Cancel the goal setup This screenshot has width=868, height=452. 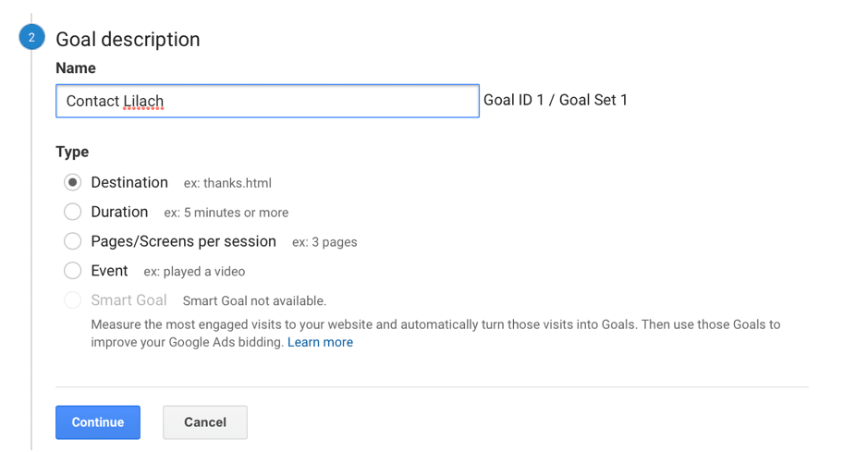(x=205, y=422)
